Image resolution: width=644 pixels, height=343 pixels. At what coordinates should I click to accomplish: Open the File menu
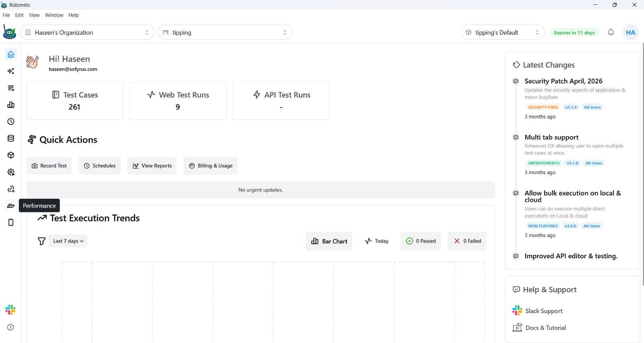point(6,15)
